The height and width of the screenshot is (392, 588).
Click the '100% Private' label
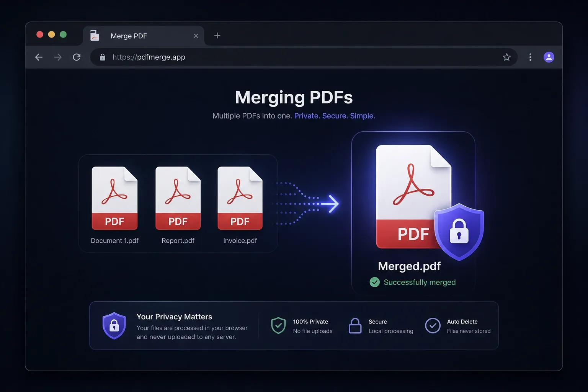pyautogui.click(x=310, y=322)
